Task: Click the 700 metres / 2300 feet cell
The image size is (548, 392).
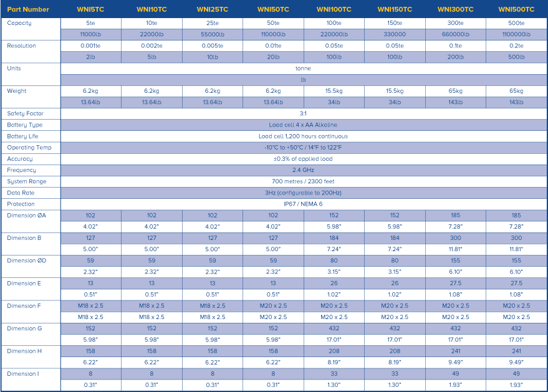Action: coord(303,181)
